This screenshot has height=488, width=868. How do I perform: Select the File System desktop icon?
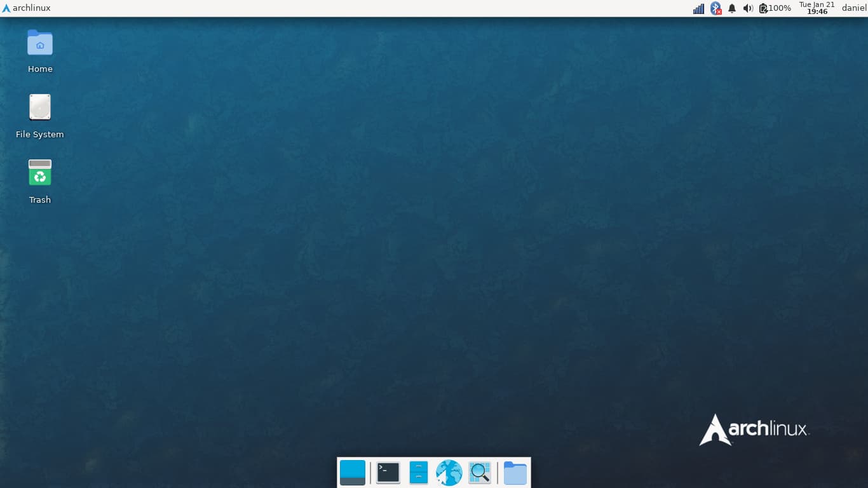point(40,107)
